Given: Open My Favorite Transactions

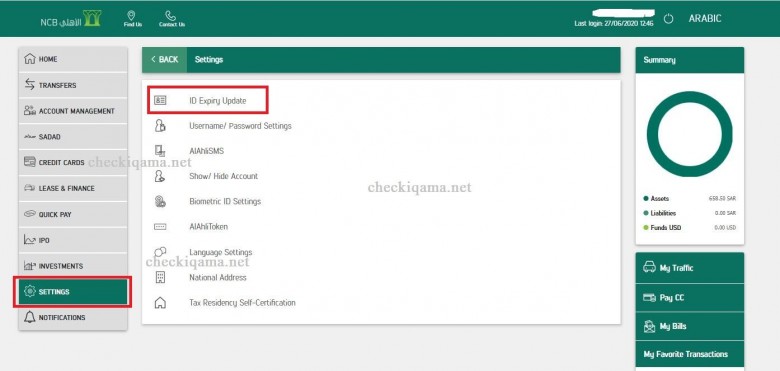Looking at the screenshot, I should [689, 355].
